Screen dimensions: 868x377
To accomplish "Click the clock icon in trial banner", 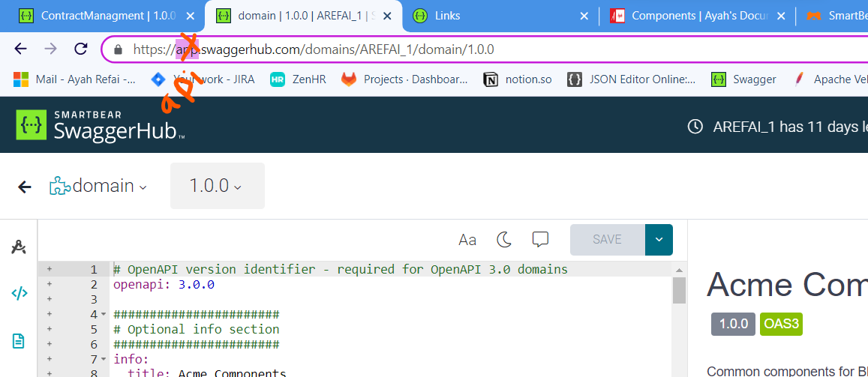I will point(695,127).
